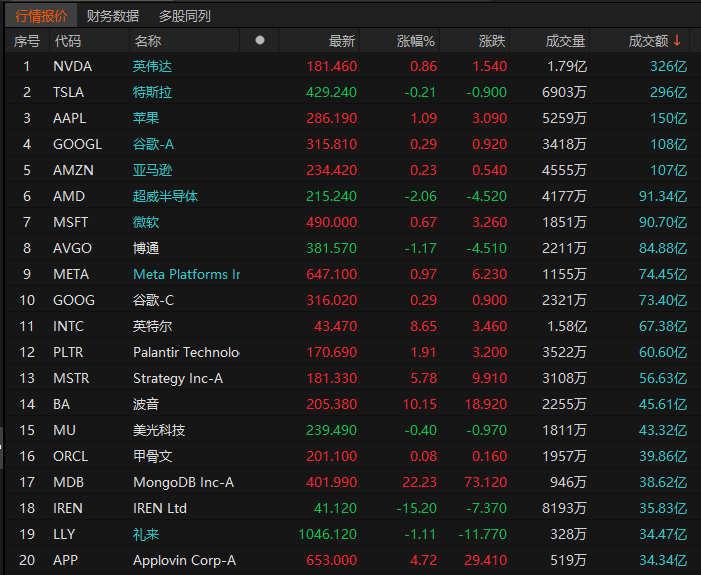The height and width of the screenshot is (575, 701).
Task: Select the 行情报价 tab
Action: coord(41,16)
